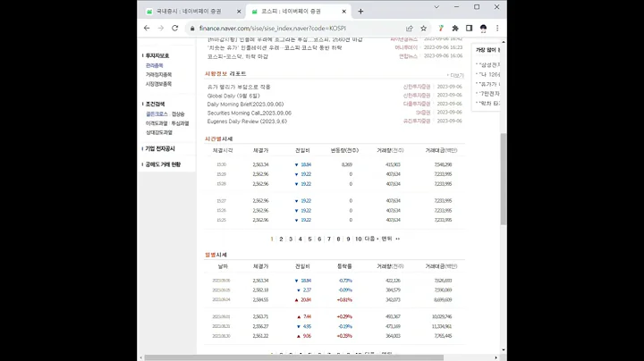Image resolution: width=644 pixels, height=361 pixels.
Task: Click the 일별시세 등락률 +0.81%
Action: [x=344, y=300]
